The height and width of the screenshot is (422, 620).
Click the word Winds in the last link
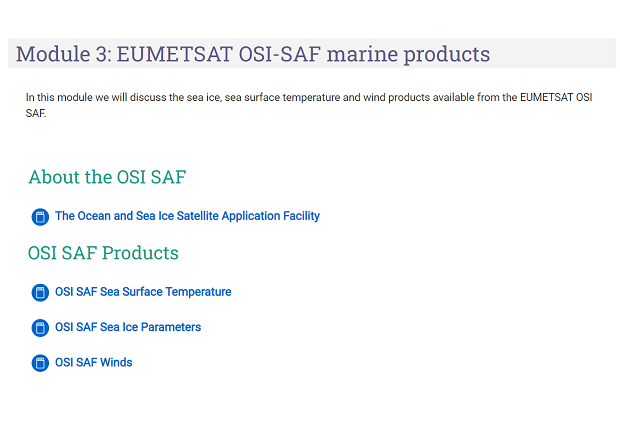116,362
